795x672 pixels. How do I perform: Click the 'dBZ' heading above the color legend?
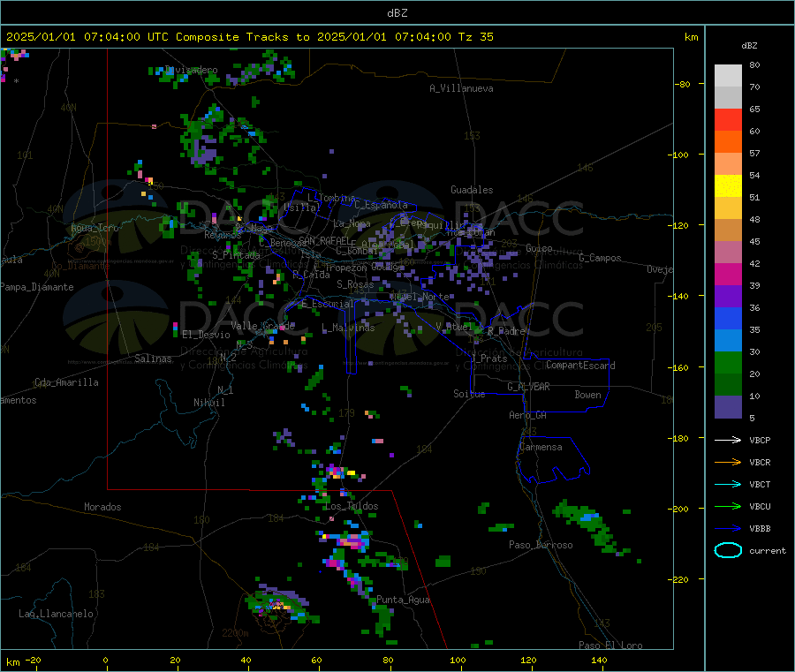click(749, 46)
